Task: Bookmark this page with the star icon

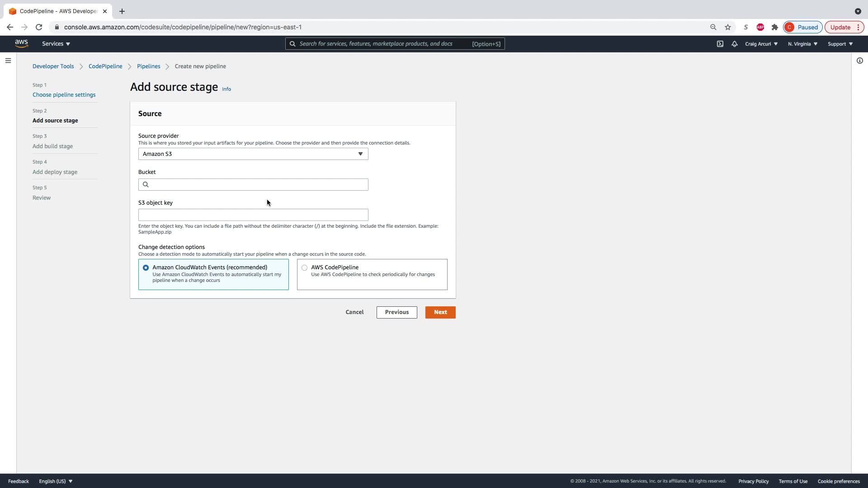Action: coord(728,27)
